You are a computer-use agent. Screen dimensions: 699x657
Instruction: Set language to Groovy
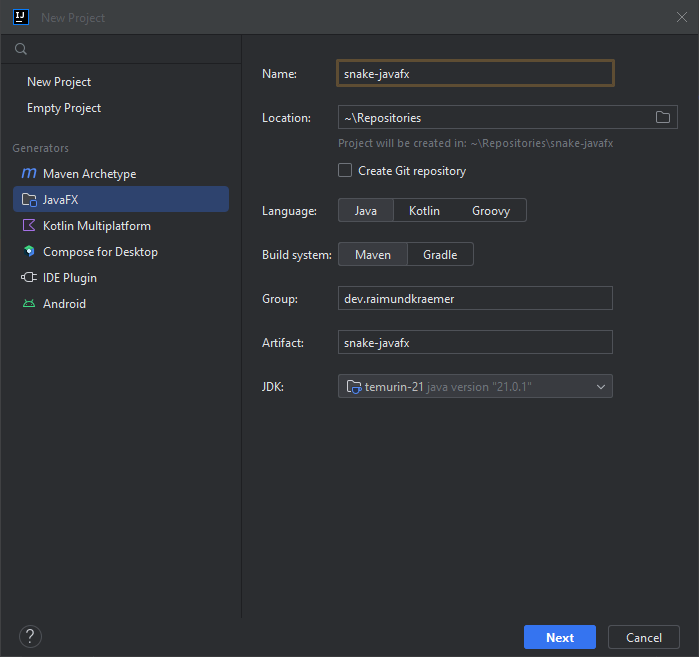click(x=491, y=211)
